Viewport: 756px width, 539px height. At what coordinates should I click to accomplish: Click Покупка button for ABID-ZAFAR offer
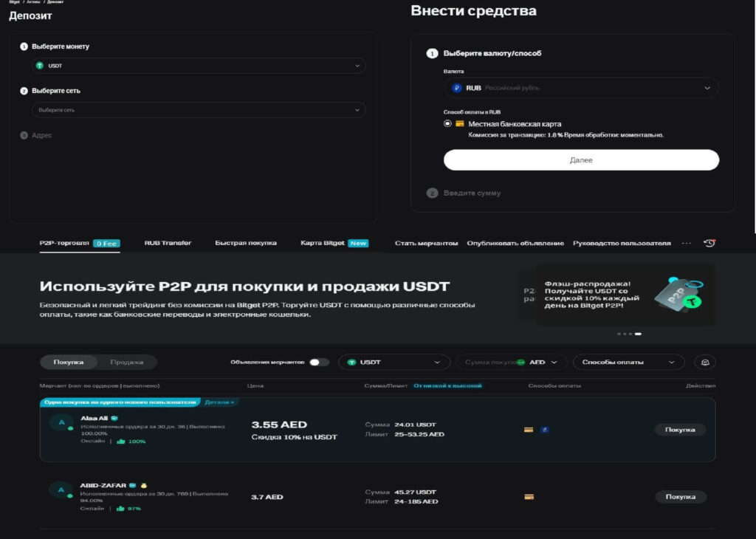(x=679, y=496)
